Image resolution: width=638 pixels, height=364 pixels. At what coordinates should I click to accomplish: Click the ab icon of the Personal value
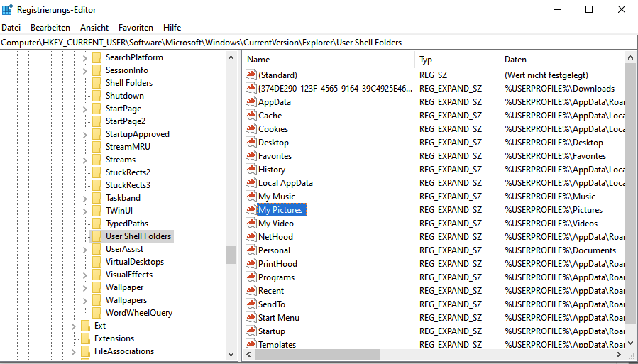point(251,250)
